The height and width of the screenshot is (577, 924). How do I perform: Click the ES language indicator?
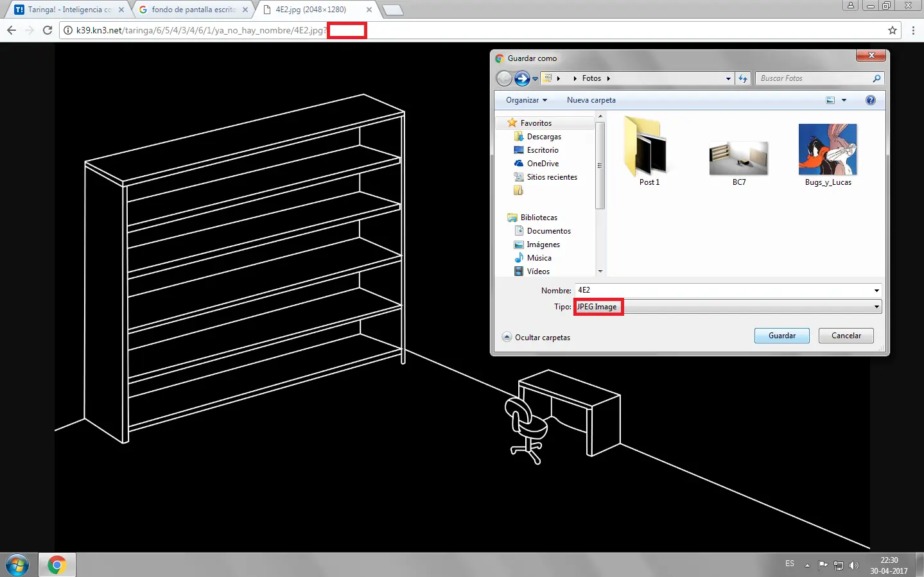click(x=790, y=564)
